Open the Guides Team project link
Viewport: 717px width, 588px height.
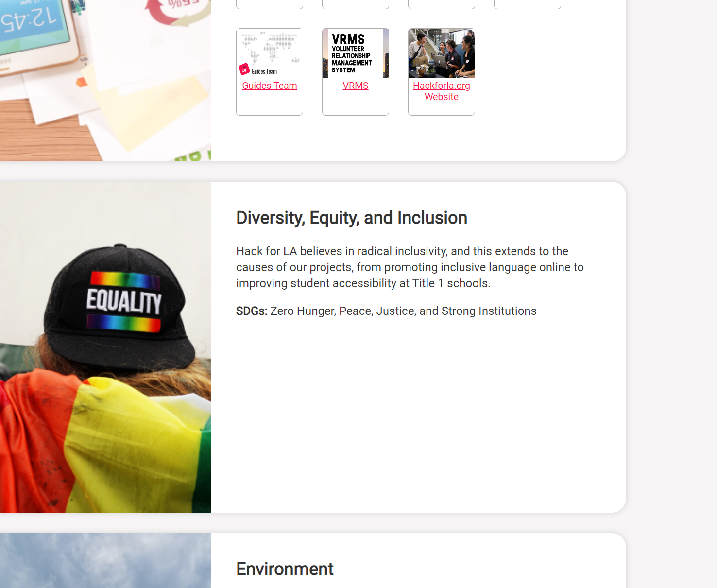point(270,86)
